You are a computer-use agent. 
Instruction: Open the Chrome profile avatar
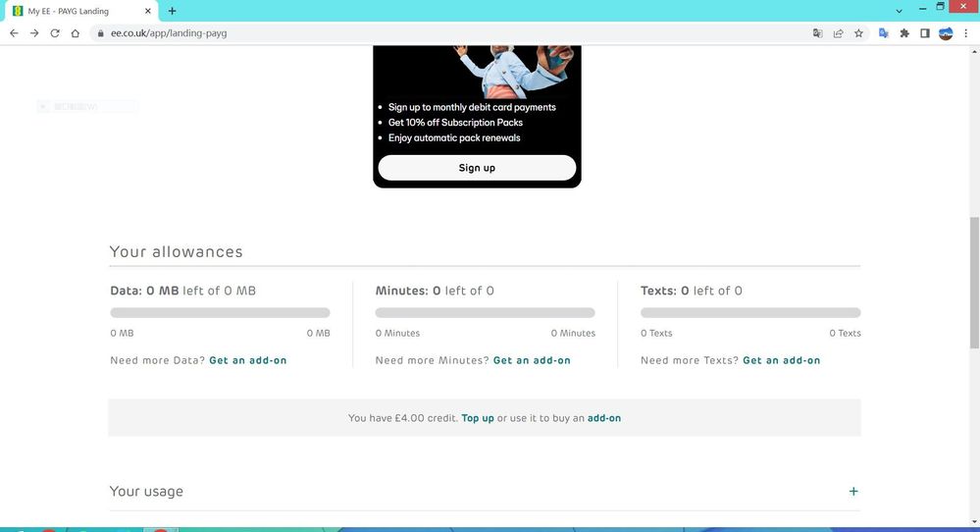(x=946, y=32)
